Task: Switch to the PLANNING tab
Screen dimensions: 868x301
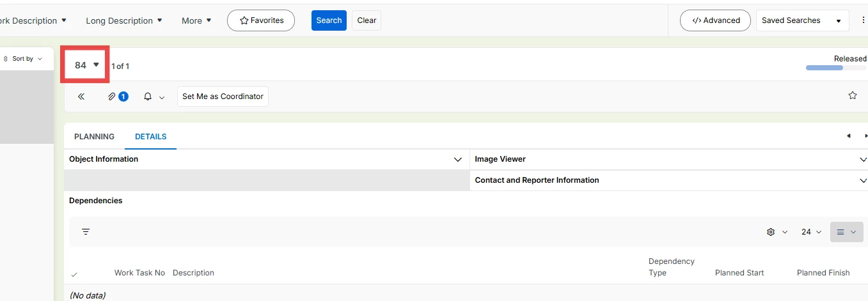Action: (x=94, y=137)
